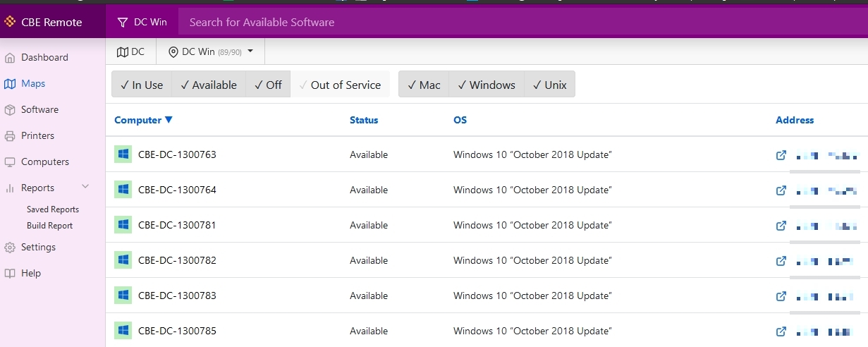Open Settings from the sidebar
The height and width of the screenshot is (347, 868).
coord(38,247)
